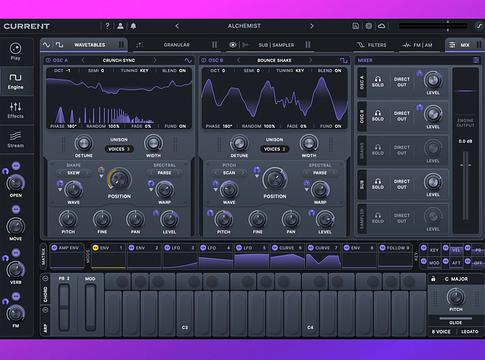Click the Mod wheel slider
The height and width of the screenshot is (360, 485).
pyautogui.click(x=90, y=307)
